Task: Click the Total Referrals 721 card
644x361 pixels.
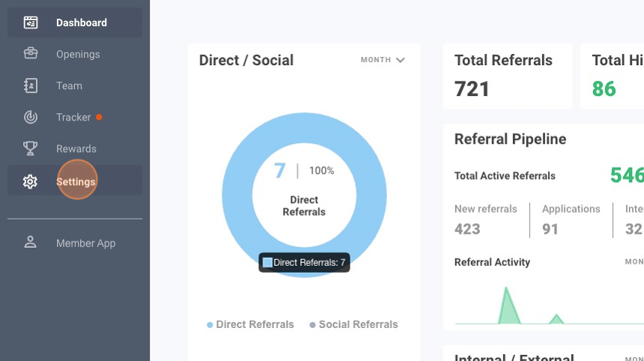Action: pos(508,76)
